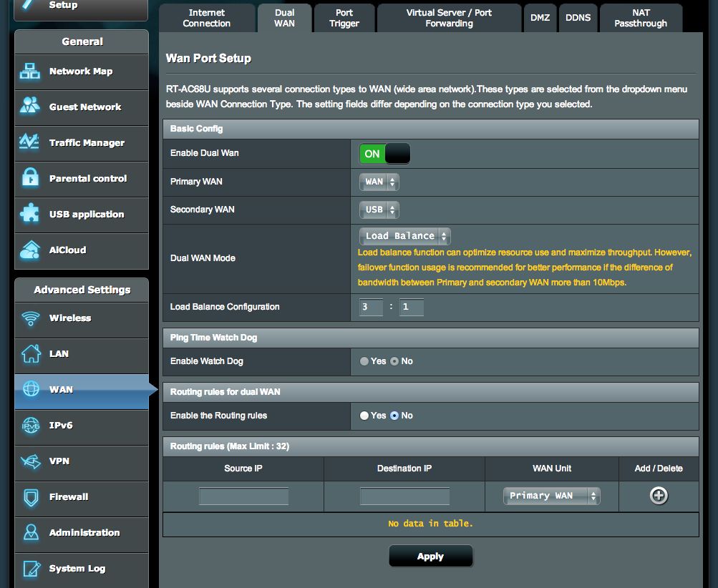Open LAN settings
This screenshot has height=588, width=718.
82,356
